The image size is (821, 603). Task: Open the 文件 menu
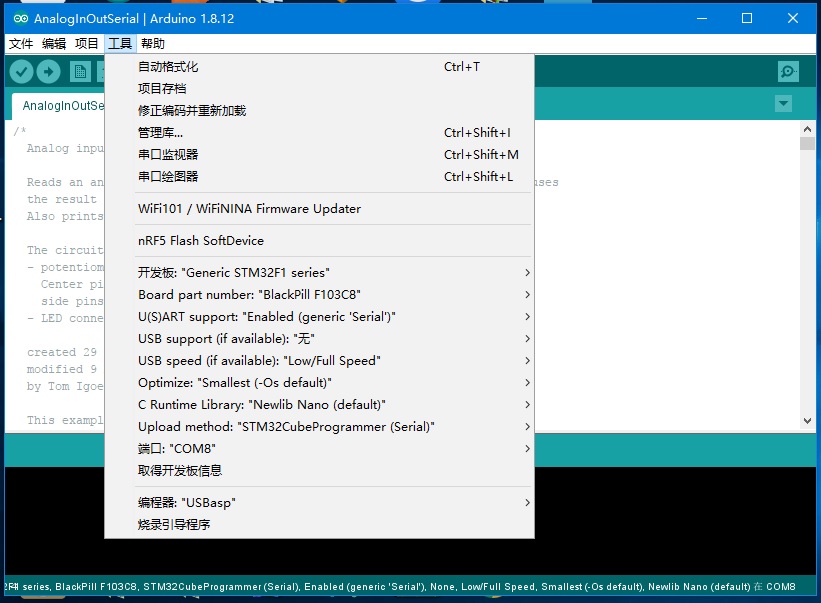pos(21,43)
